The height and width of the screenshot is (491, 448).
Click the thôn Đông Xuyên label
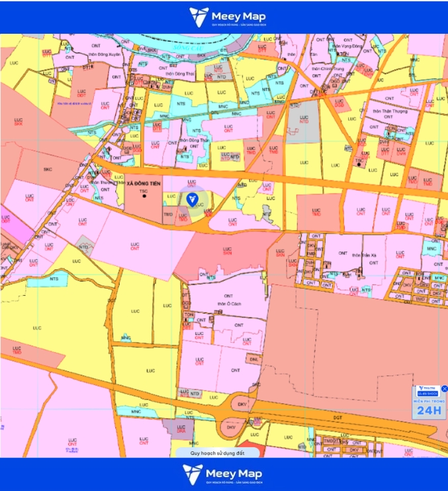click(105, 54)
